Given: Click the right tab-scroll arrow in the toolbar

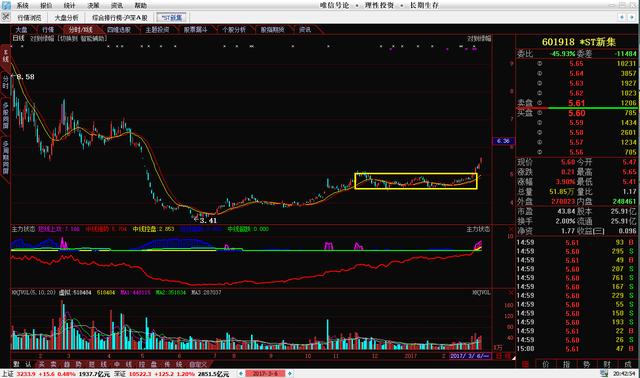Looking at the screenshot, I should coord(632,17).
